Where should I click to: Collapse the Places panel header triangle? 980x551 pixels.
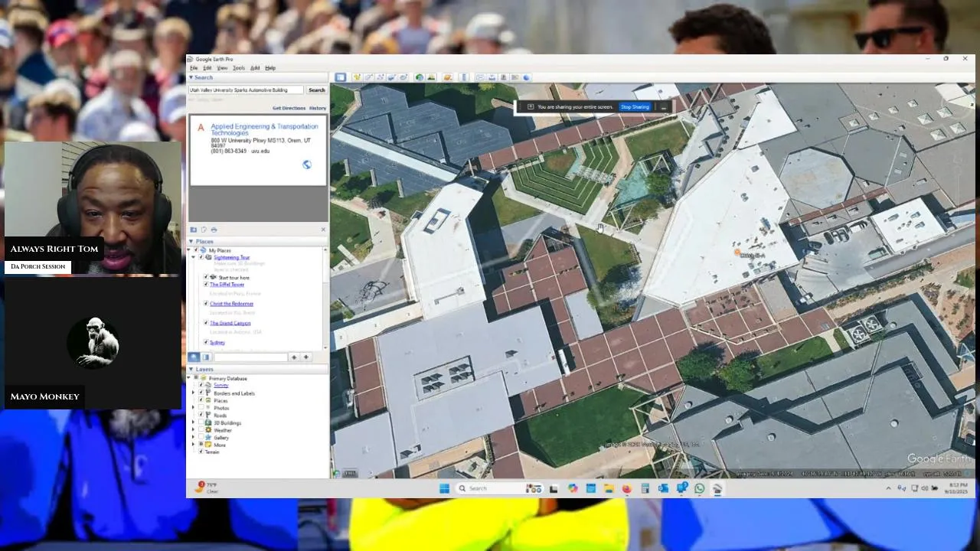coord(191,241)
